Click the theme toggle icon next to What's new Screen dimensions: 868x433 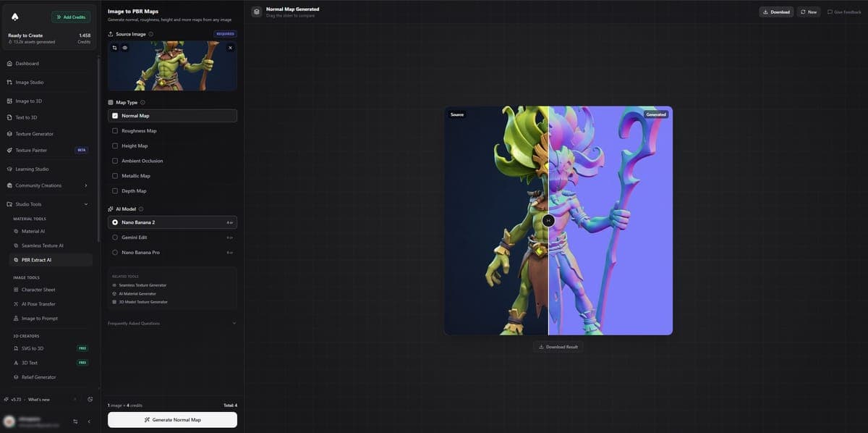coord(90,399)
